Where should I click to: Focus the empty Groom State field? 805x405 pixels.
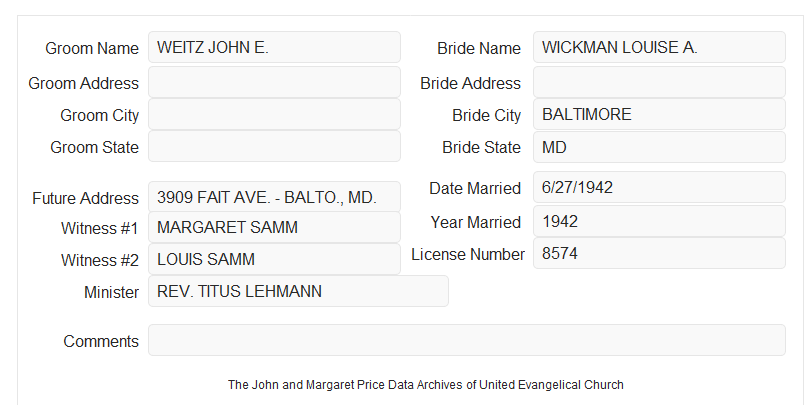[x=274, y=146]
